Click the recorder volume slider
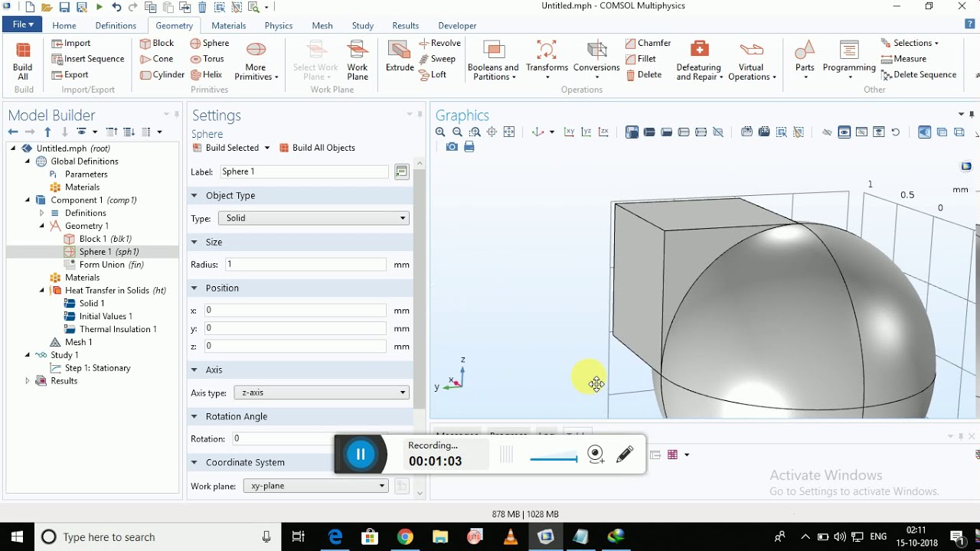 click(553, 458)
